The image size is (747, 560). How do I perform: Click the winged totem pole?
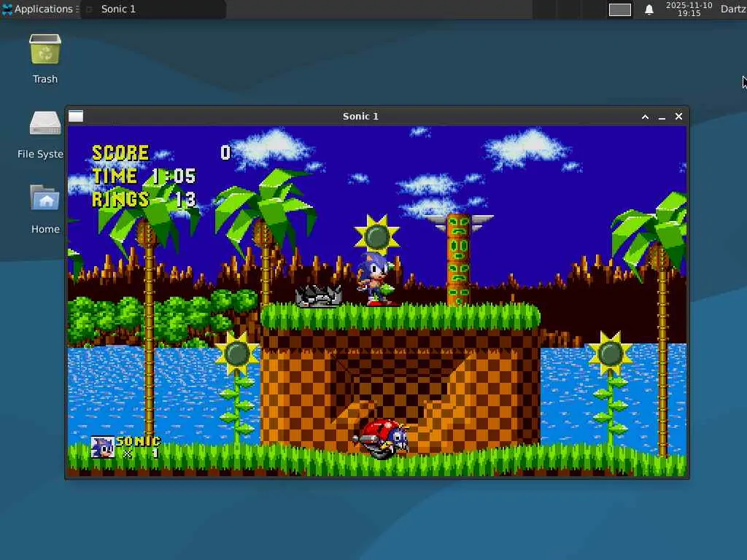click(x=458, y=260)
